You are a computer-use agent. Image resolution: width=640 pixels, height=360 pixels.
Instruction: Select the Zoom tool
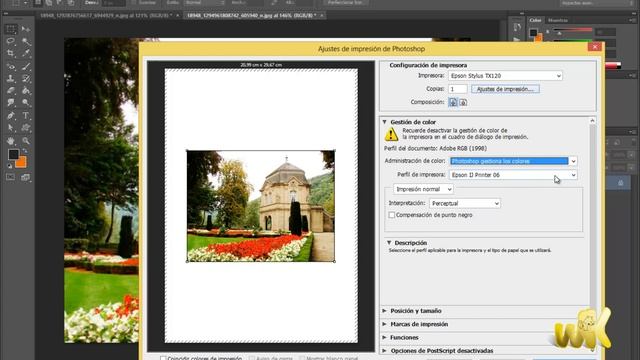click(26, 141)
